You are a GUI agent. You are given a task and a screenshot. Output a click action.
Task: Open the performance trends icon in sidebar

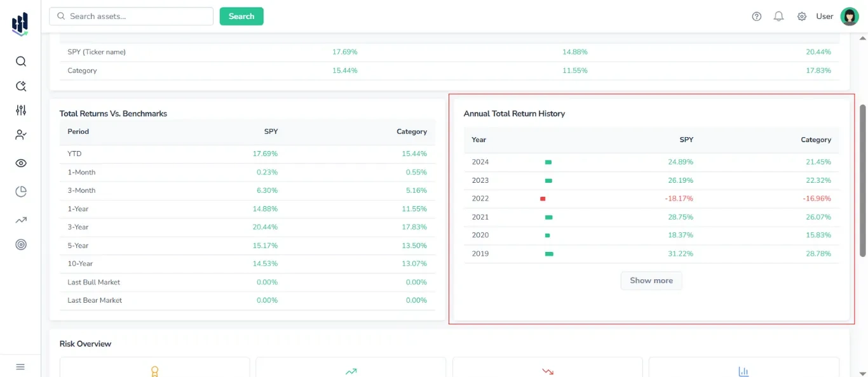tap(20, 220)
